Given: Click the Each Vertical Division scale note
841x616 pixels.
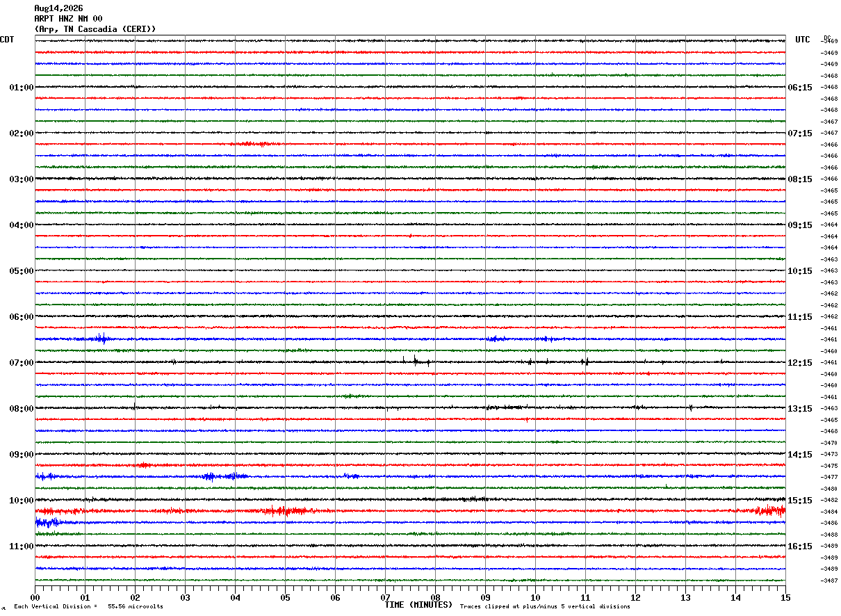Looking at the screenshot, I should (88, 607).
